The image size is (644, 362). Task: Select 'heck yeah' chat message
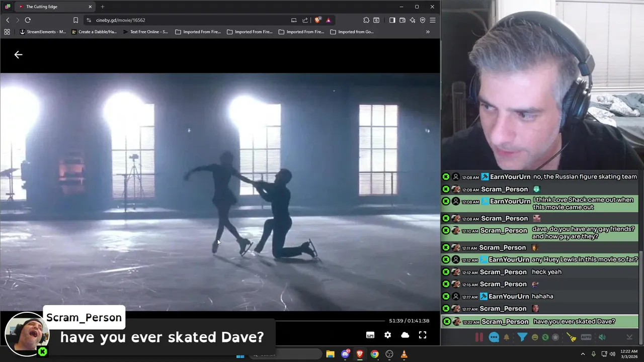pyautogui.click(x=546, y=272)
